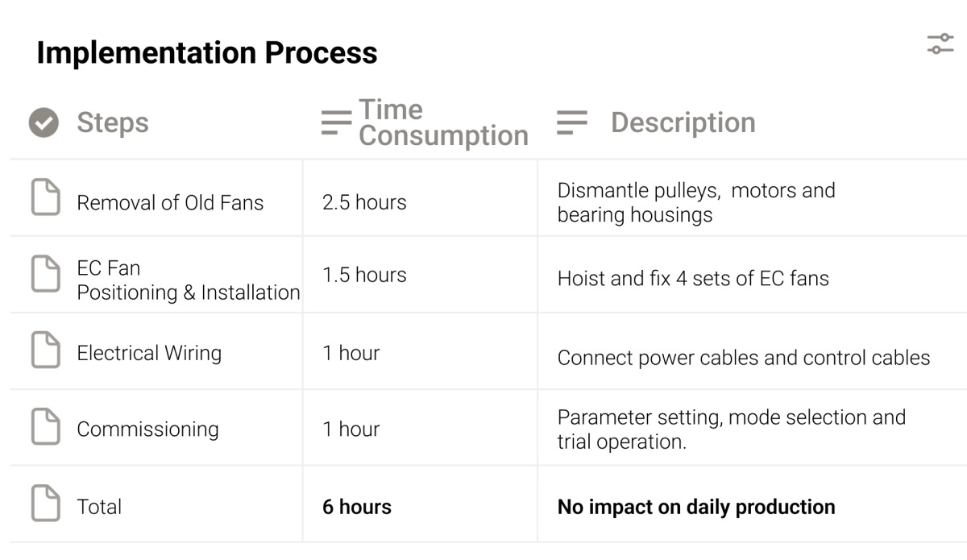Open the filter settings sliders icon
This screenshot has width=967, height=560.
(x=940, y=44)
